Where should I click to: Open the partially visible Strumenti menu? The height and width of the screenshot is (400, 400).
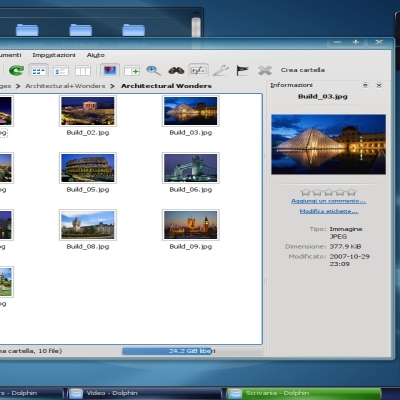11,55
